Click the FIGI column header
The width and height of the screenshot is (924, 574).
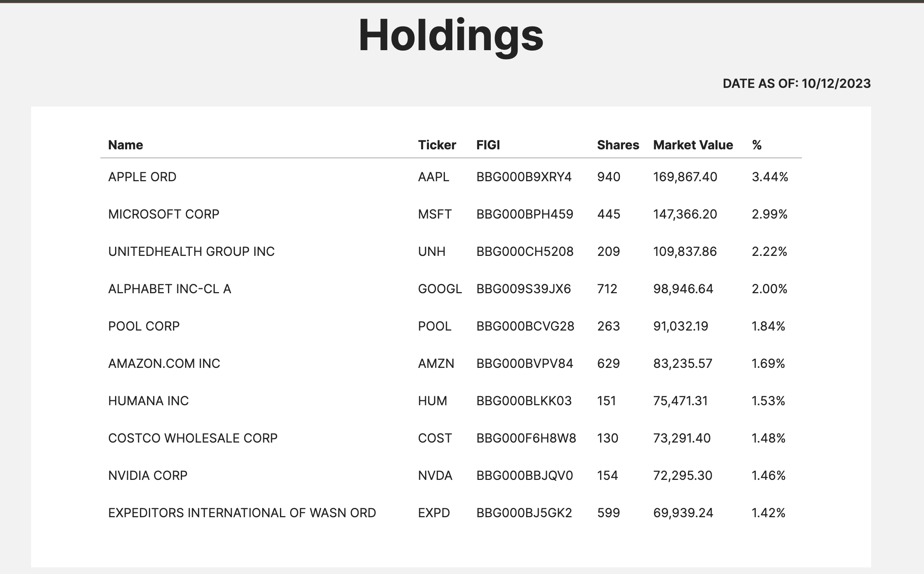click(488, 145)
